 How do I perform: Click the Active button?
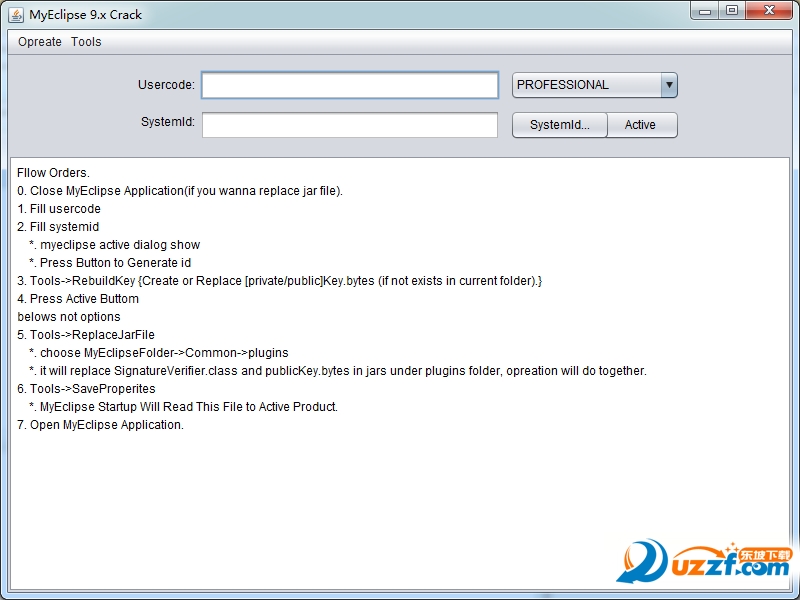tap(642, 125)
